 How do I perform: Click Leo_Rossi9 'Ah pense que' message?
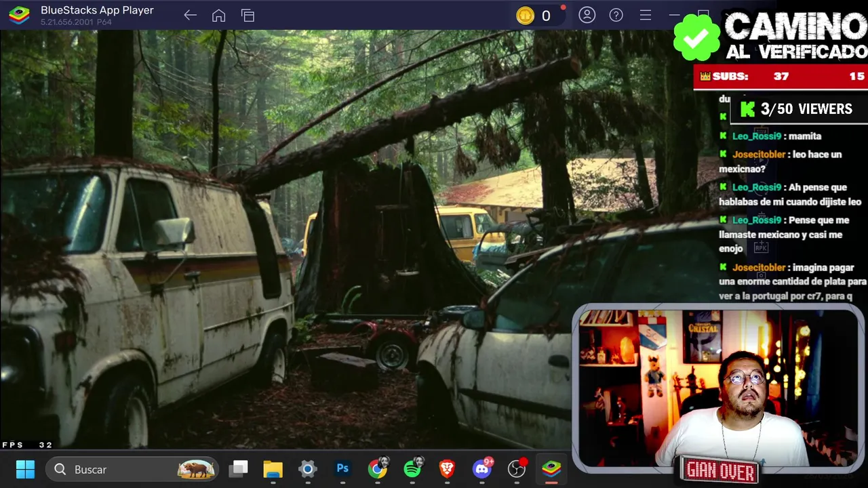[790, 195]
